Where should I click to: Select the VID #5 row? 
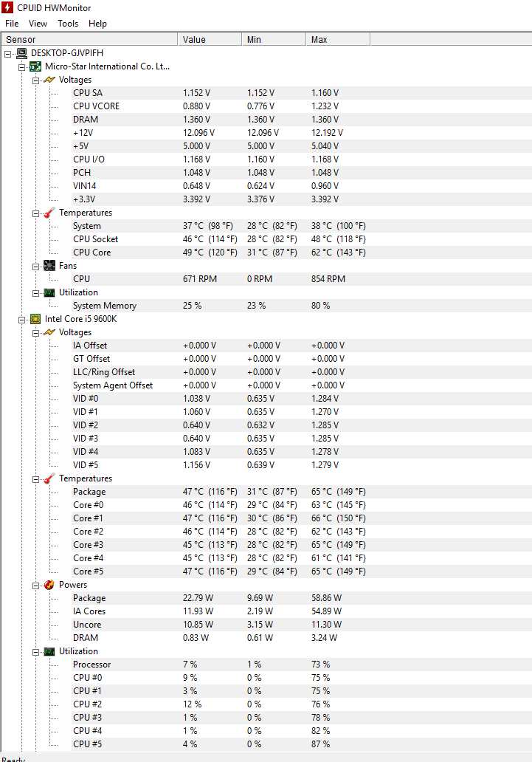pos(301,465)
